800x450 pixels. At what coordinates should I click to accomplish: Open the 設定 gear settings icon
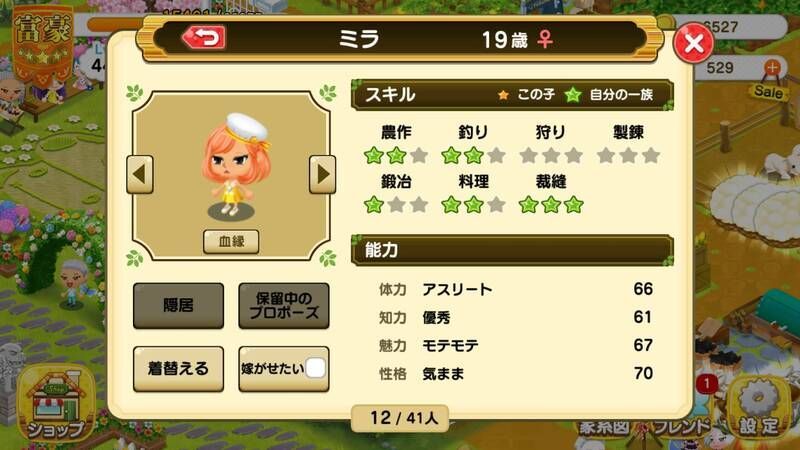point(759,408)
